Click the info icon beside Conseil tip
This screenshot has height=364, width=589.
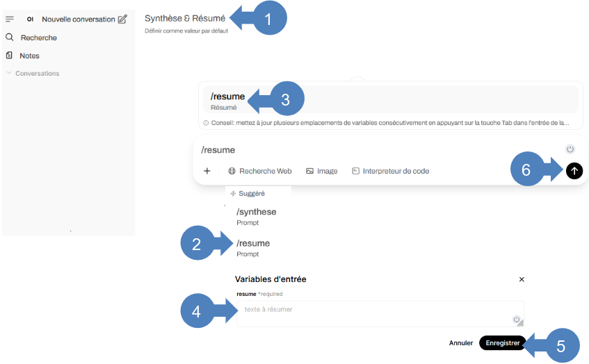click(x=206, y=123)
